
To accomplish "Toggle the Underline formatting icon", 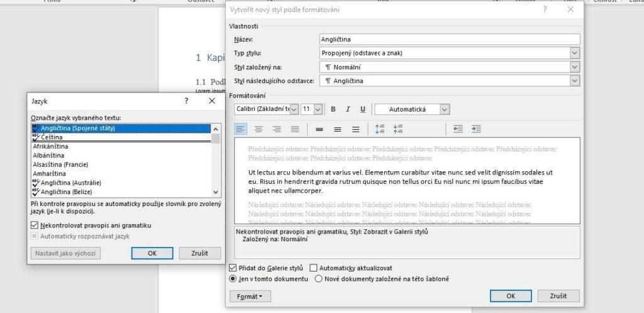I will pos(363,110).
